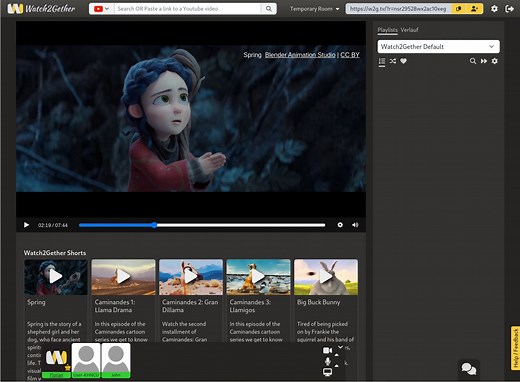Play Caminandes 2: Gran Dillama thumbnail
This screenshot has height=382, width=520.
click(191, 277)
